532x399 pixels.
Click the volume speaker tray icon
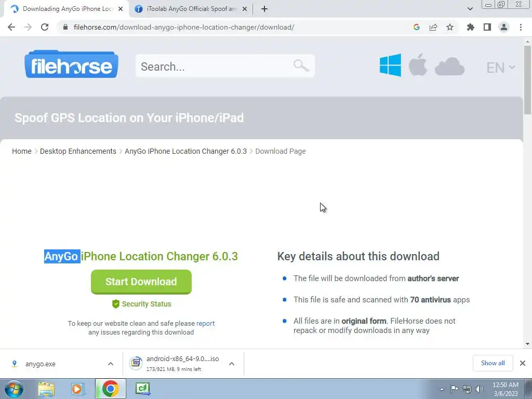coord(480,389)
